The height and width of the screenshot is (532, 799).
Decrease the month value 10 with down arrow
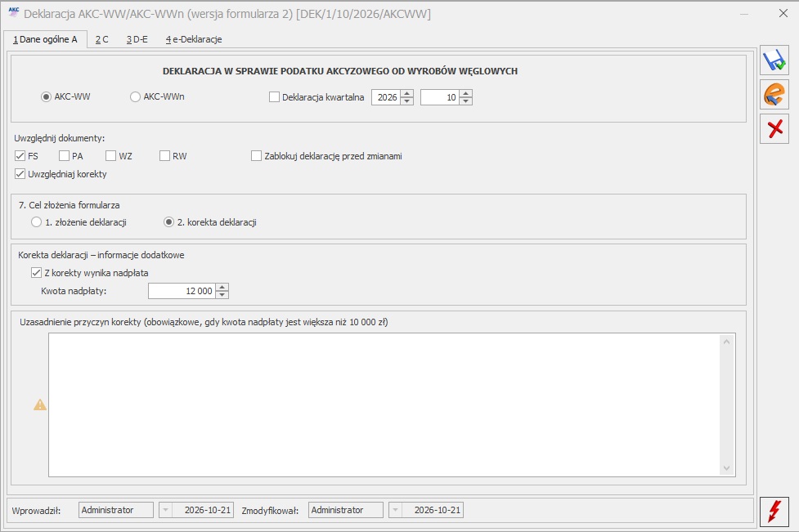[466, 101]
